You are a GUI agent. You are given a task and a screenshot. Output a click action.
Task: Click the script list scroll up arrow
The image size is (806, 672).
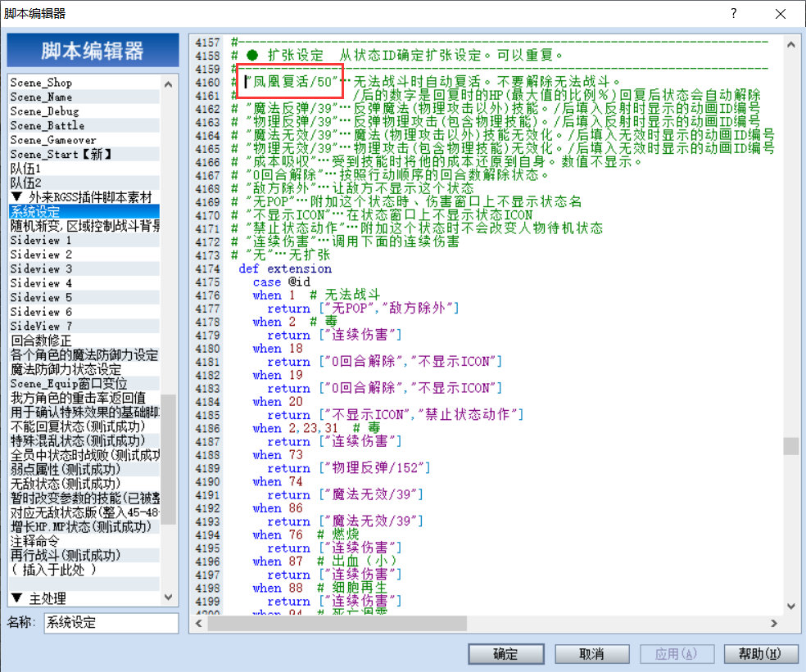tap(168, 84)
